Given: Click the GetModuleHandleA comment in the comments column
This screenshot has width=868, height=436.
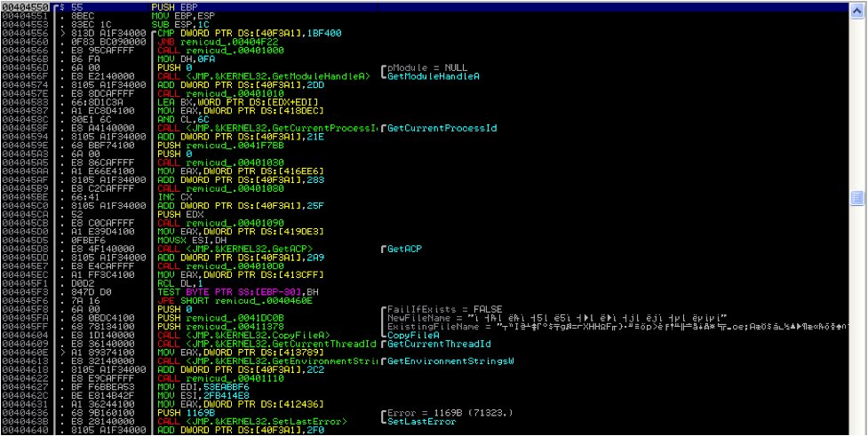Looking at the screenshot, I should click(x=434, y=76).
